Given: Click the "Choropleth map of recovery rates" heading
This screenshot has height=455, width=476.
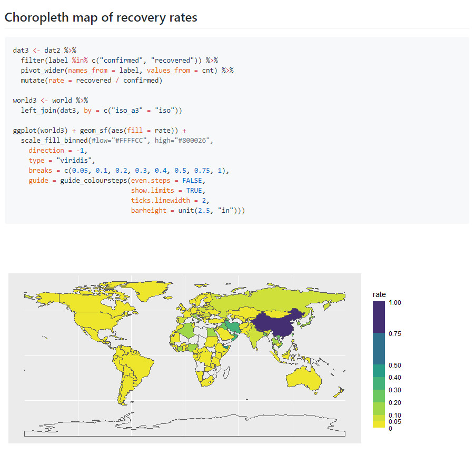Looking at the screenshot, I should click(101, 17).
